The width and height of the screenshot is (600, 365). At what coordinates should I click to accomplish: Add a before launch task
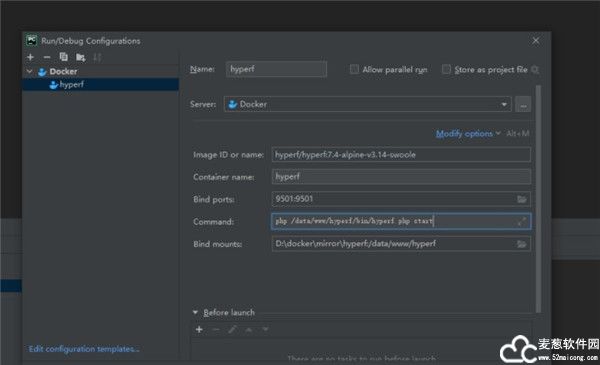pyautogui.click(x=199, y=329)
